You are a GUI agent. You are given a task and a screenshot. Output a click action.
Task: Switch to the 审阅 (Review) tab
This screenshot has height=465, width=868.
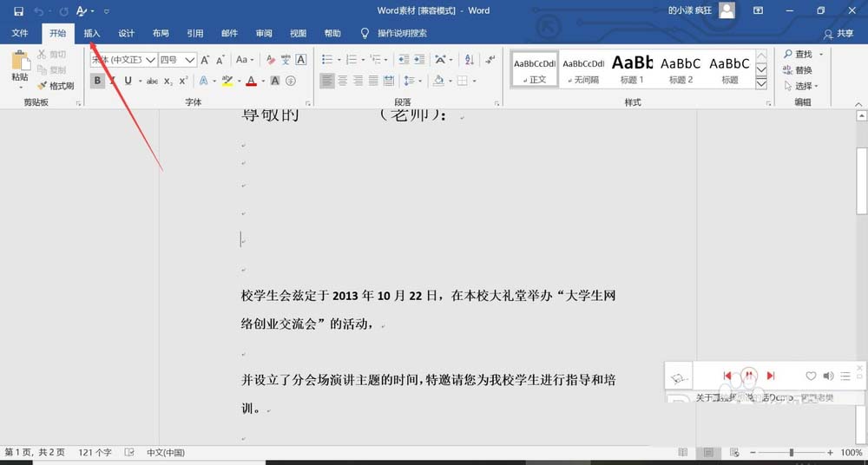point(264,33)
